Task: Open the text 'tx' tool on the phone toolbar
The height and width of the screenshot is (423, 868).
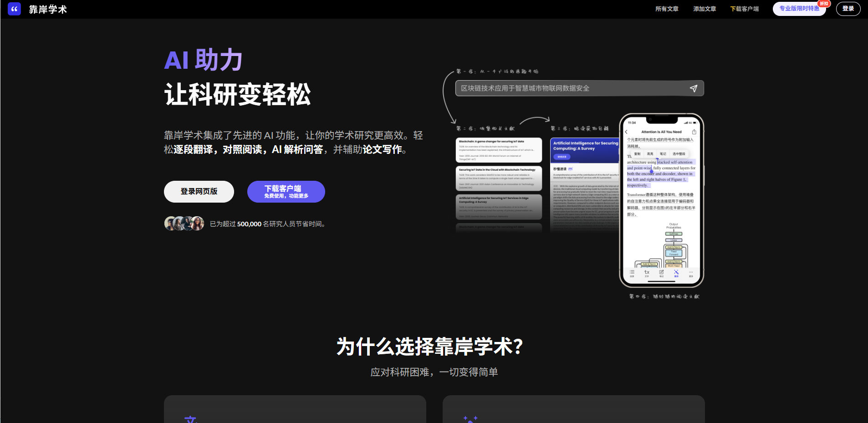Action: click(647, 272)
